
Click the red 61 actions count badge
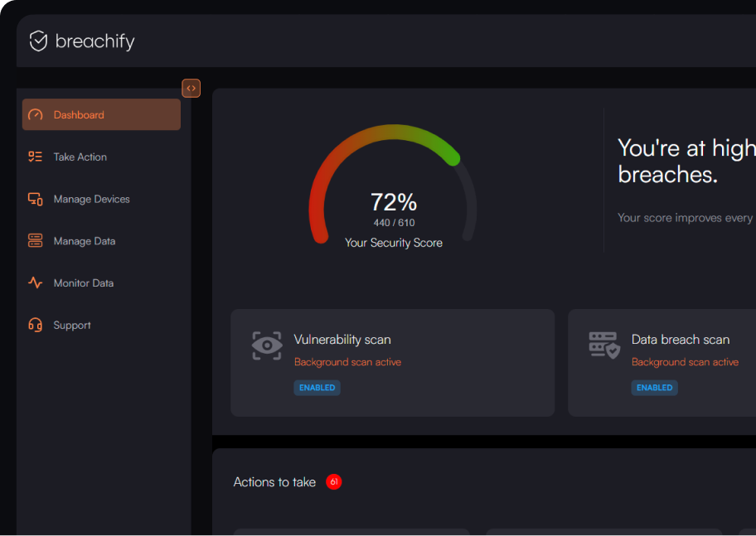333,482
